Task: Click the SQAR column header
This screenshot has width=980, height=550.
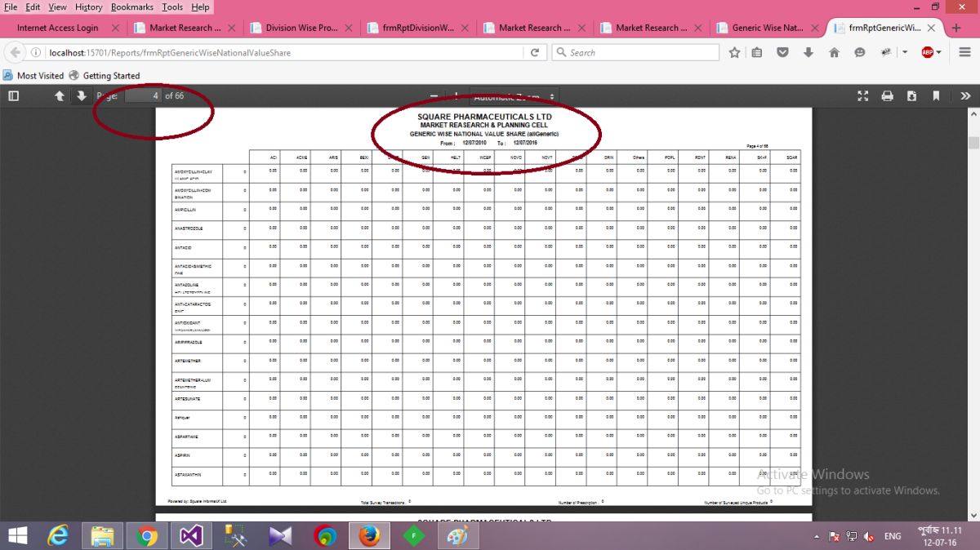Action: click(791, 157)
